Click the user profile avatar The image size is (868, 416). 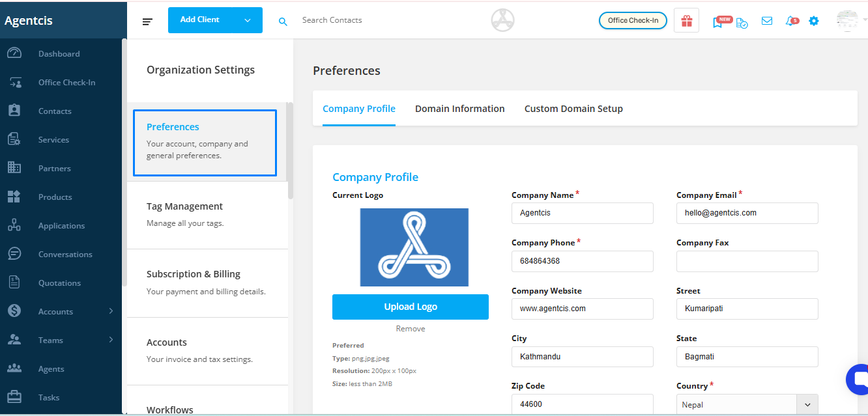coord(848,21)
